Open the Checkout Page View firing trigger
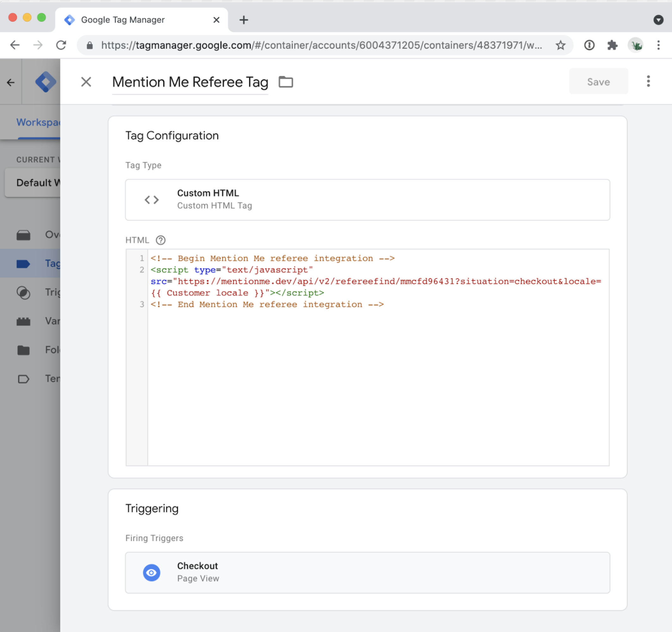The width and height of the screenshot is (672, 632). pyautogui.click(x=367, y=573)
